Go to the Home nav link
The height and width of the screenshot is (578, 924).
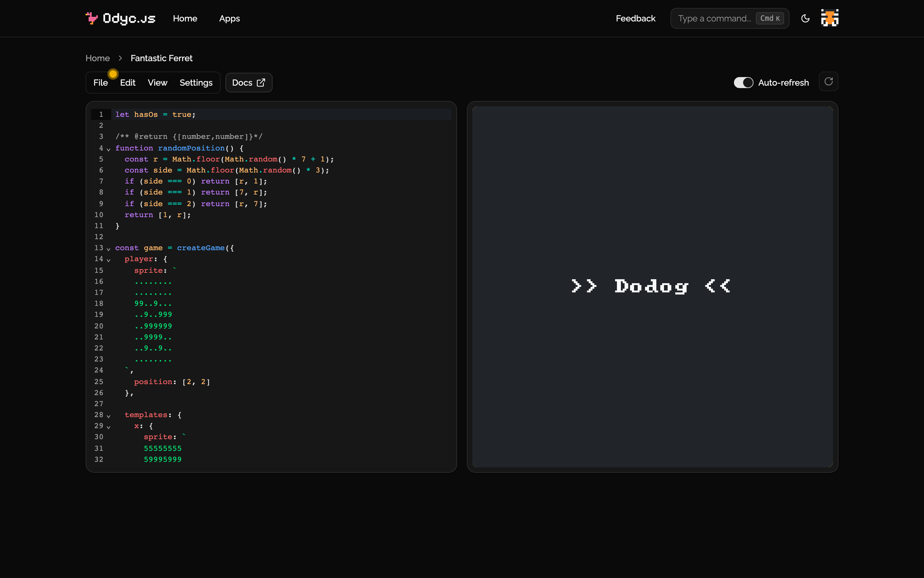coord(185,18)
